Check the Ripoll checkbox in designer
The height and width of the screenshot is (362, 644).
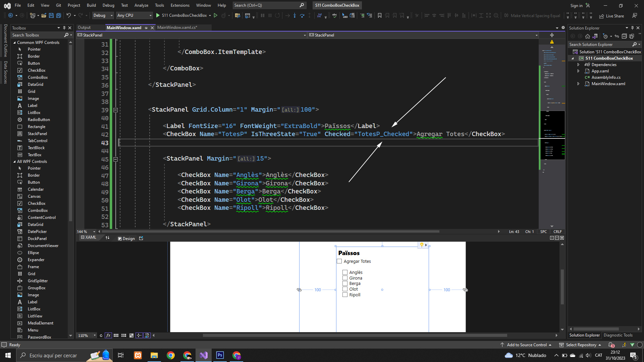coord(345,295)
